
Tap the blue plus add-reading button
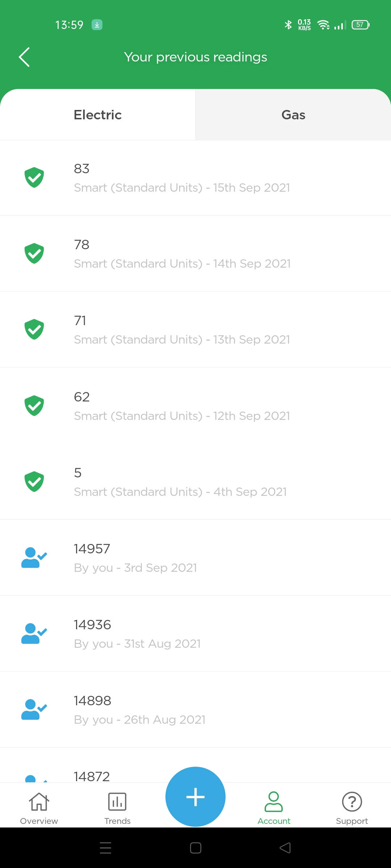pyautogui.click(x=195, y=797)
